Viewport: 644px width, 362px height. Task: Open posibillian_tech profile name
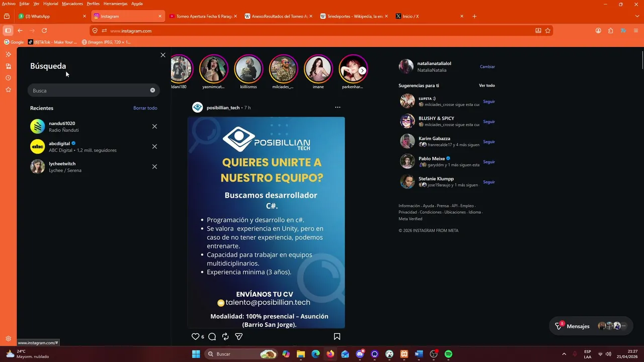click(x=223, y=108)
